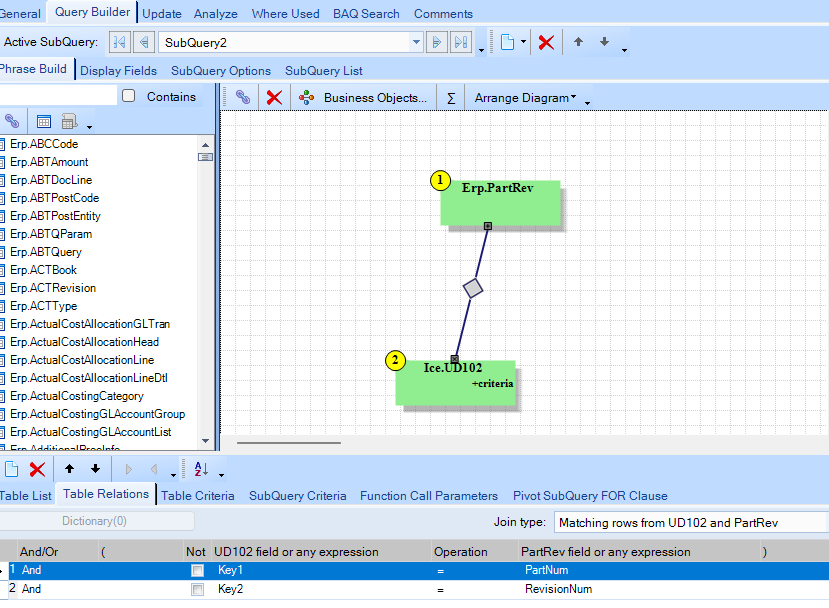Move relation row up with up arrow
This screenshot has width=829, height=608.
pyautogui.click(x=69, y=469)
